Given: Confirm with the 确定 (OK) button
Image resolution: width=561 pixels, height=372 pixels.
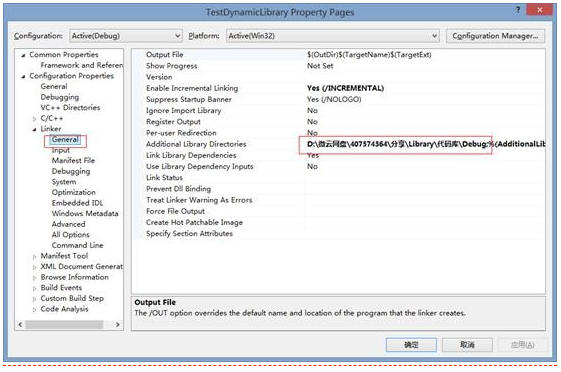Looking at the screenshot, I should [x=411, y=345].
